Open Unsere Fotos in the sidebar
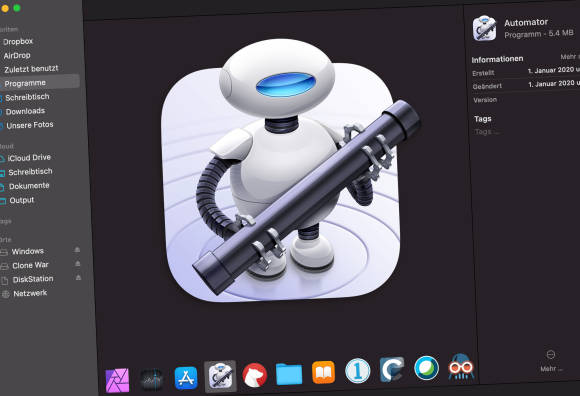Viewport: 580px width, 396px height. 29,125
